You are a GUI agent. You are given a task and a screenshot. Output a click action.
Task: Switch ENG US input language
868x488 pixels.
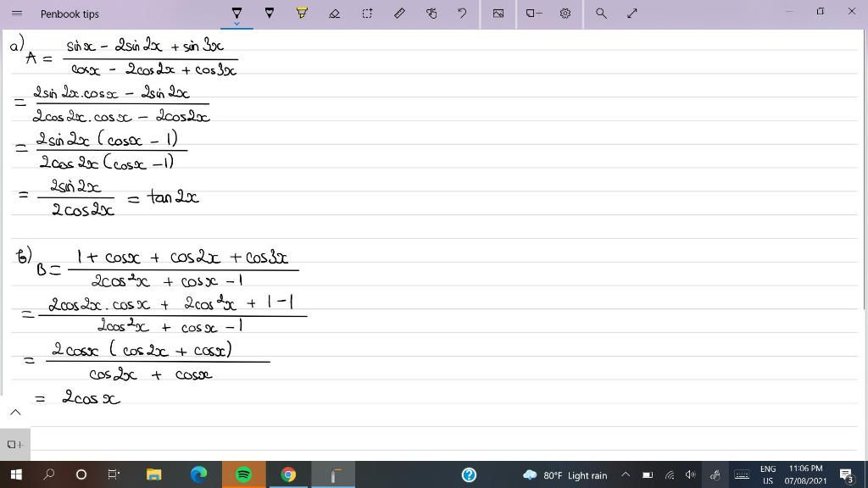click(x=768, y=474)
